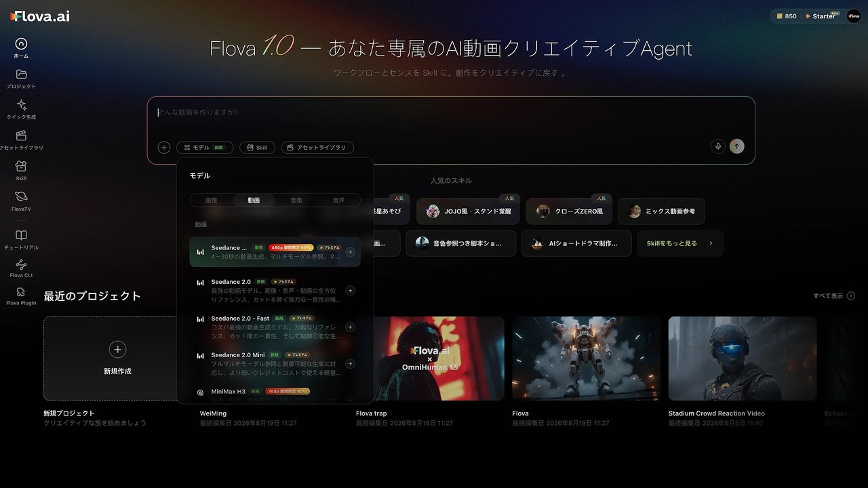Click the plus icon for Seedance 2.0 - Fast

pyautogui.click(x=350, y=327)
